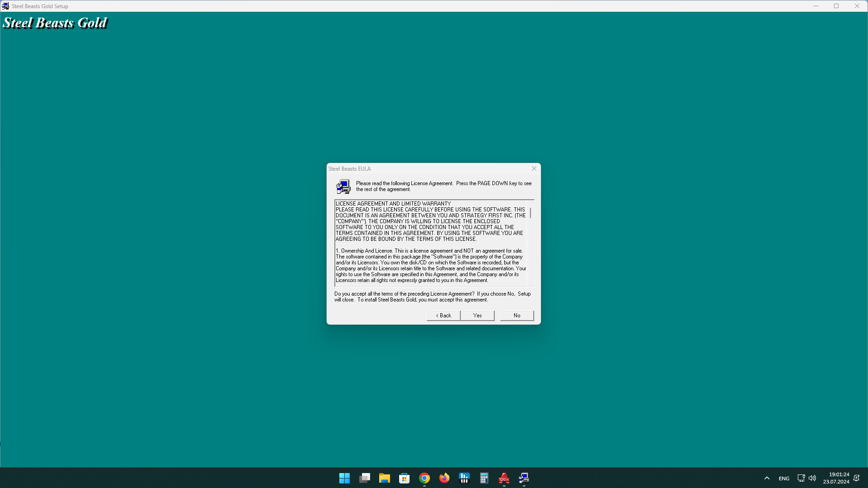868x488 pixels.
Task: Go back with the Back button
Action: coord(444,316)
